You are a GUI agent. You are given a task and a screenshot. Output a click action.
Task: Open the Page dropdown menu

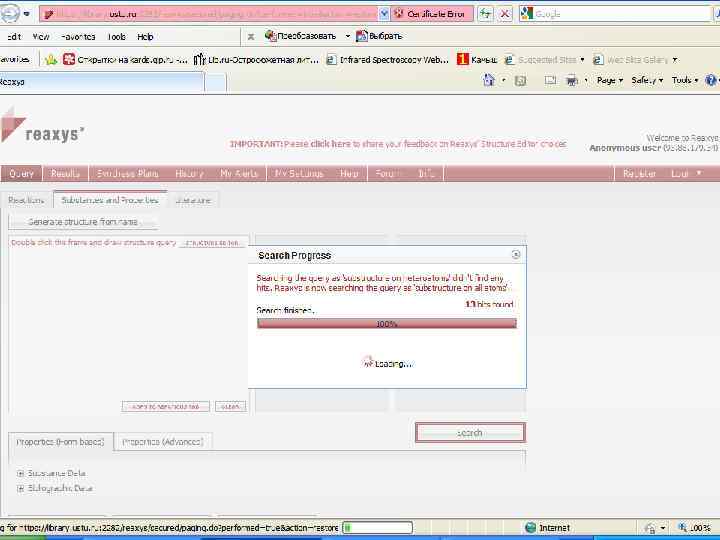(x=610, y=80)
